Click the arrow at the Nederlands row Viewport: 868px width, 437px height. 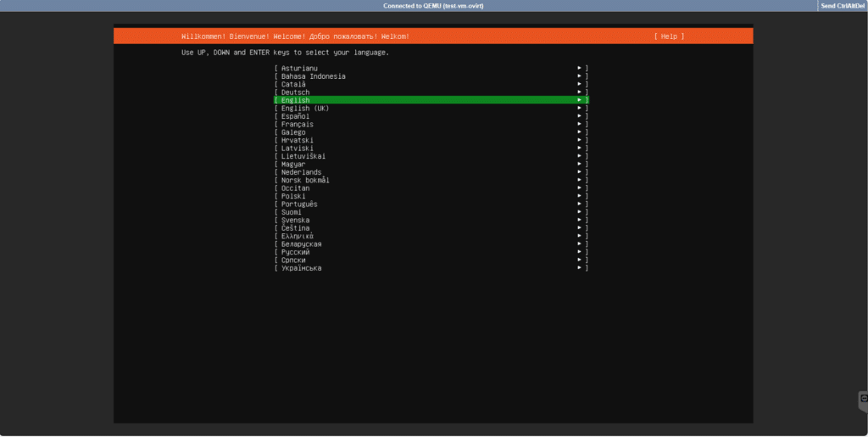[580, 172]
